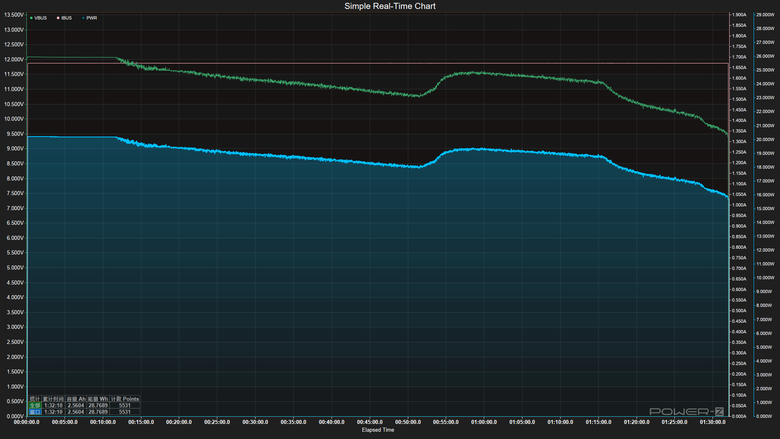Click the green VBUS legend color marker

click(x=31, y=18)
